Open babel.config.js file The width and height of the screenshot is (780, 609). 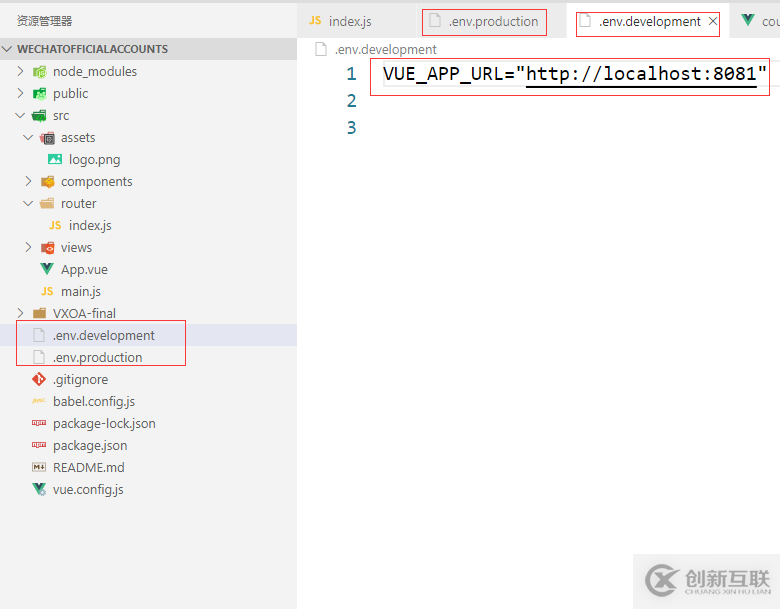tap(94, 401)
